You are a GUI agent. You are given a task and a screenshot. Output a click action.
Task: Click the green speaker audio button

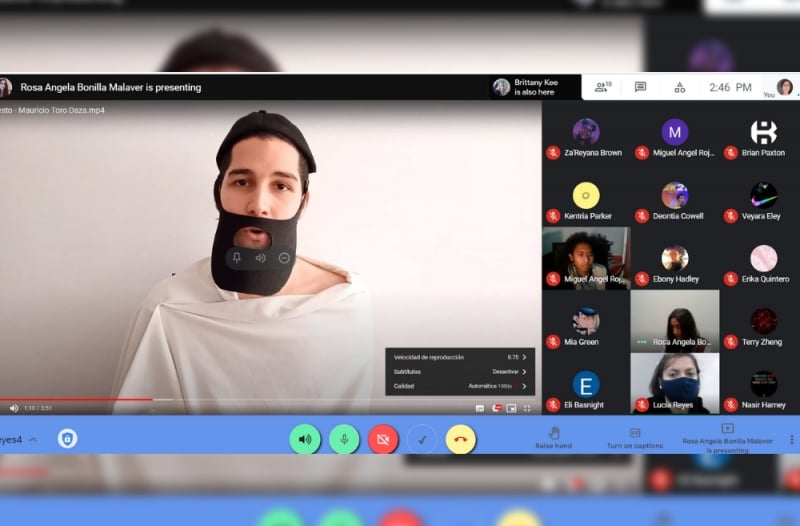(x=304, y=439)
